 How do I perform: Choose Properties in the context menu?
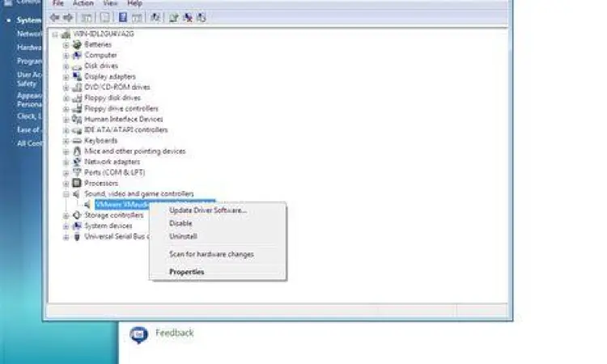(187, 272)
